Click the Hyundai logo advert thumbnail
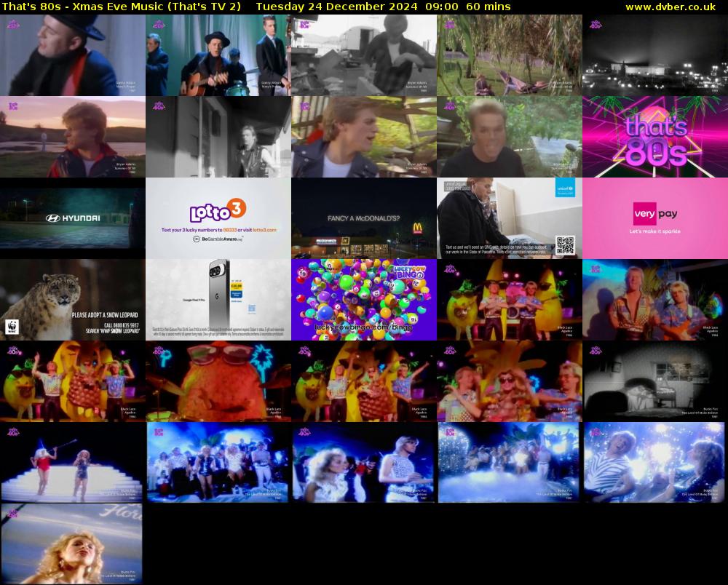This screenshot has height=585, width=728. coord(72,218)
